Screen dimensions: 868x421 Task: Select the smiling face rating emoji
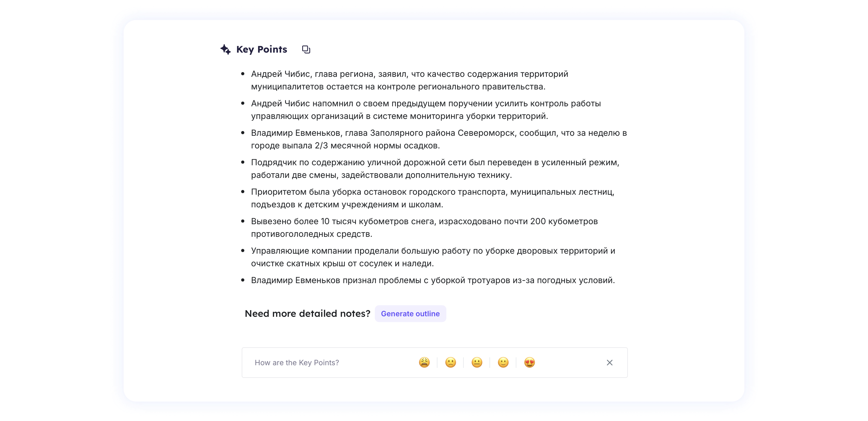click(x=503, y=362)
